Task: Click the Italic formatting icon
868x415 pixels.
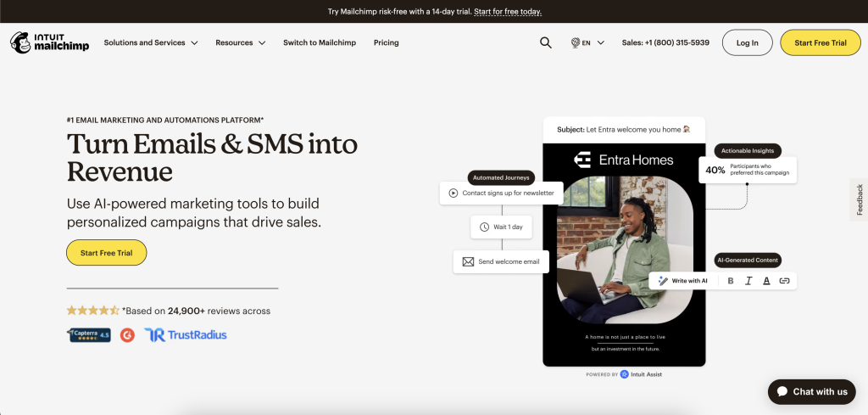Action: (748, 281)
